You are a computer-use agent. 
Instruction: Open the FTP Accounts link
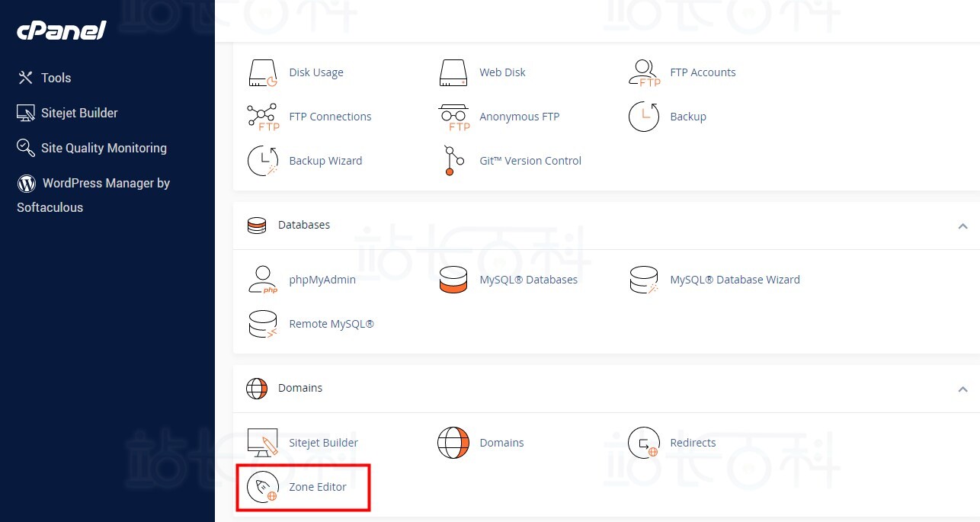click(x=703, y=72)
